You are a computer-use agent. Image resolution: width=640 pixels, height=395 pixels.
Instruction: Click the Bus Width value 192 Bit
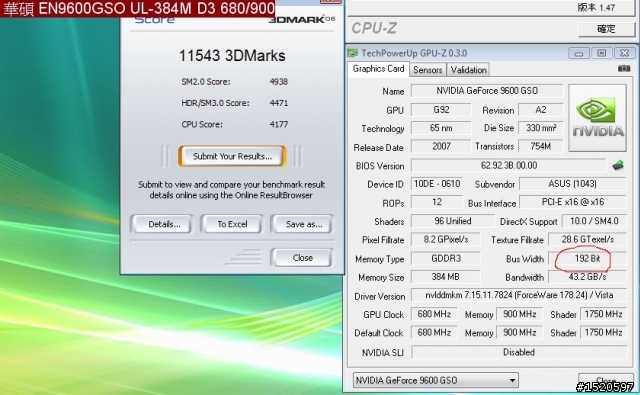pos(587,258)
